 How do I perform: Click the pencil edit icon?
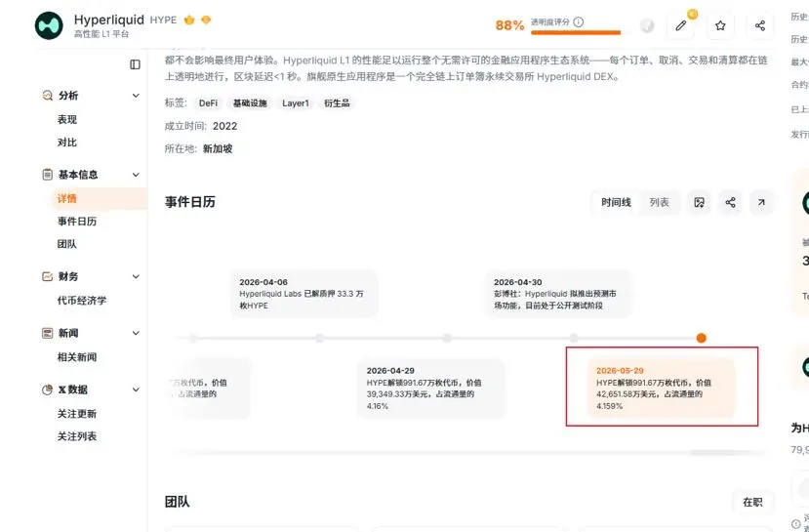coord(681,25)
